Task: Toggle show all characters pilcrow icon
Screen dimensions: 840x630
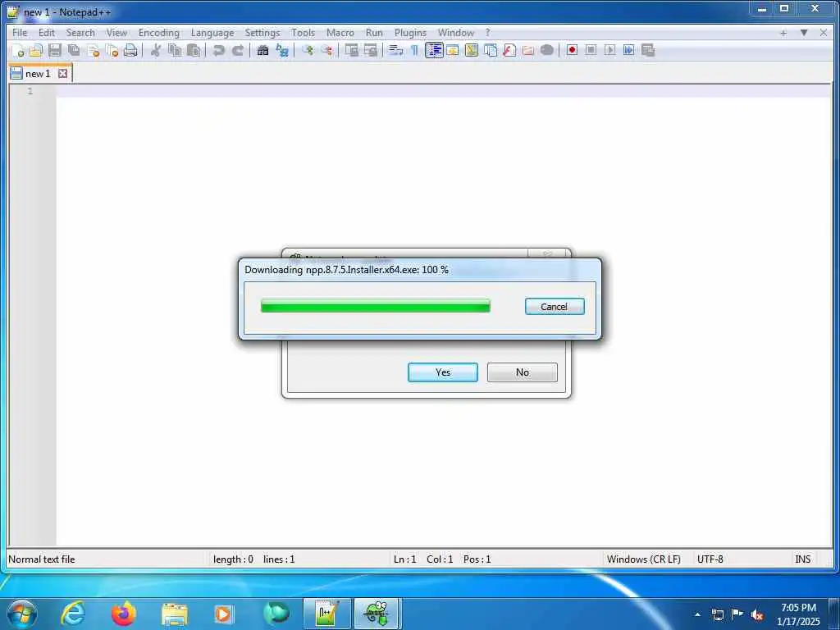Action: pos(414,50)
